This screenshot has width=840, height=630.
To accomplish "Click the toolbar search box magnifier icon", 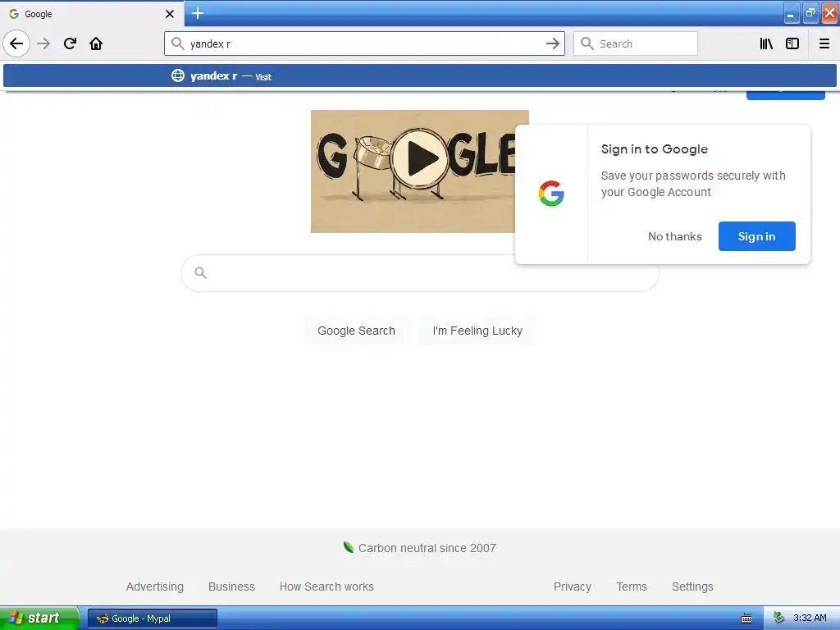I will pos(587,43).
